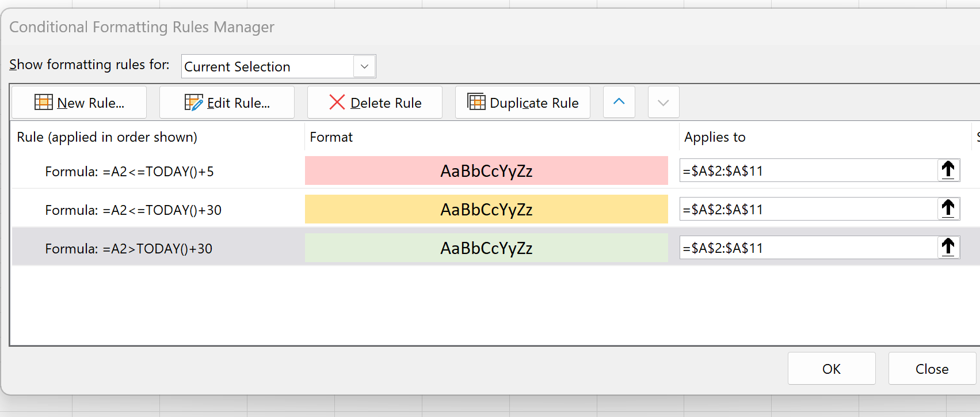Click the green format preview swatch
The width and height of the screenshot is (980, 417).
[x=486, y=248]
